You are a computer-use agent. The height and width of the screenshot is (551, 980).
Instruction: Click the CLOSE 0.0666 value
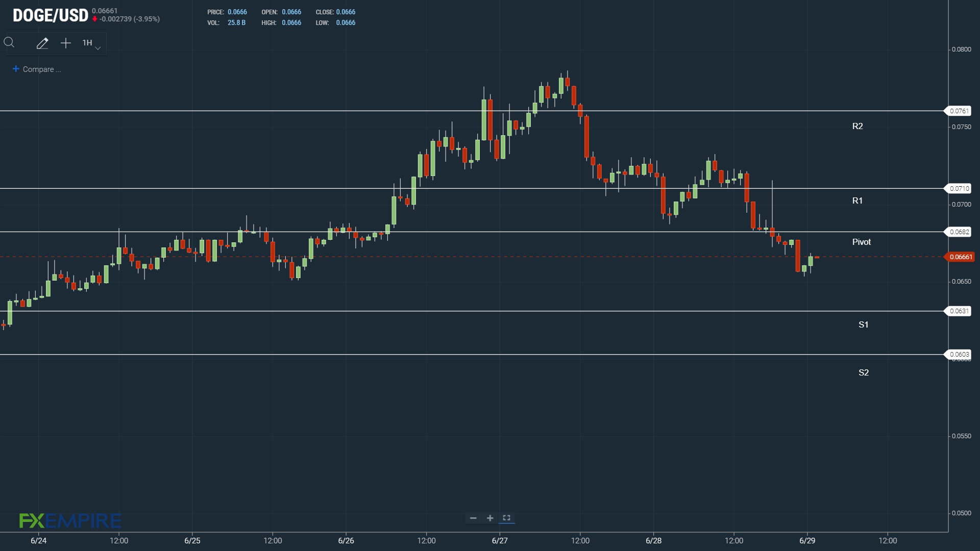tap(346, 12)
